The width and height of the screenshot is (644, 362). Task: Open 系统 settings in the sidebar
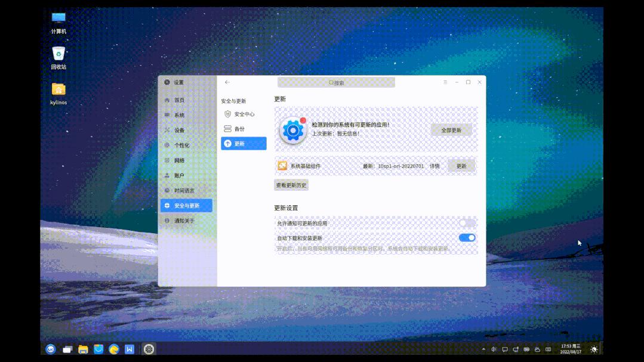(179, 115)
